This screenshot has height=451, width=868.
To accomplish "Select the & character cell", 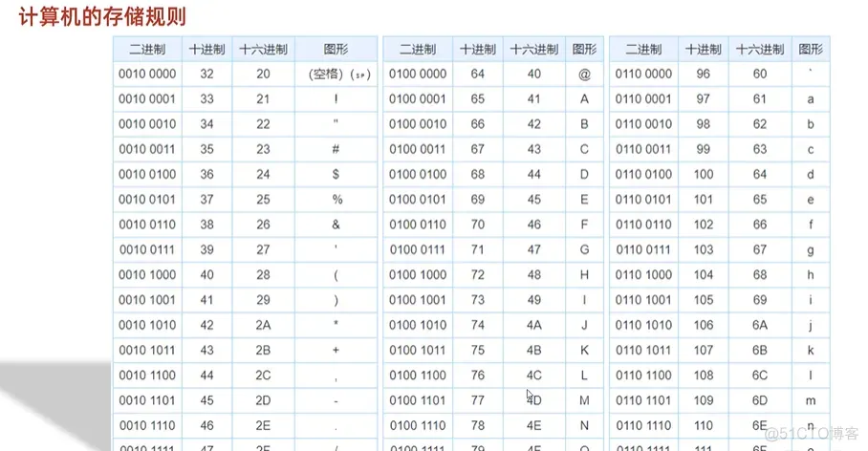I will (336, 225).
